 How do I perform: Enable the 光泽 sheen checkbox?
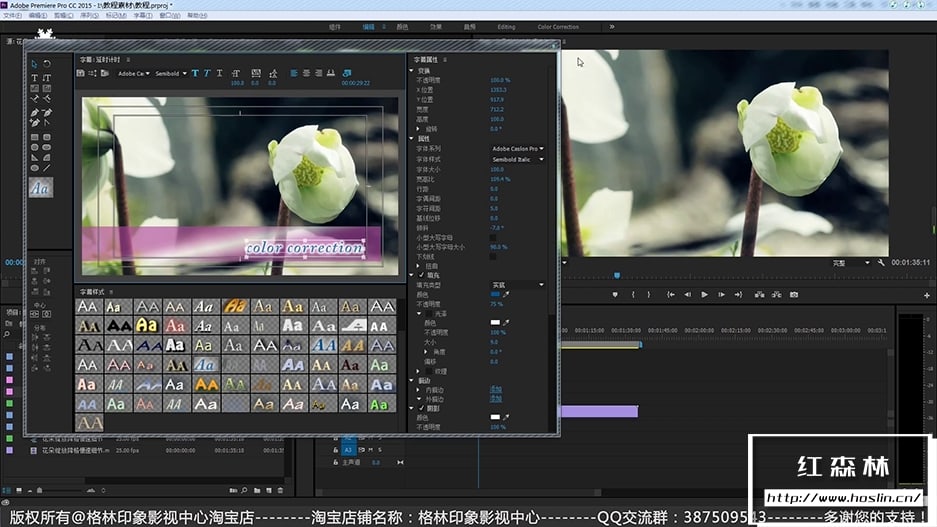pos(428,314)
